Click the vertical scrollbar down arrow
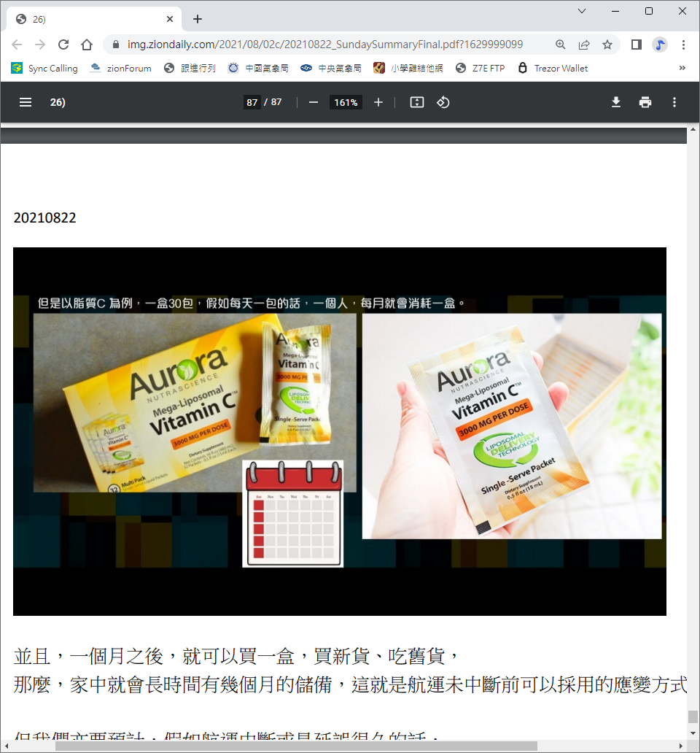The image size is (700, 753). [x=693, y=733]
